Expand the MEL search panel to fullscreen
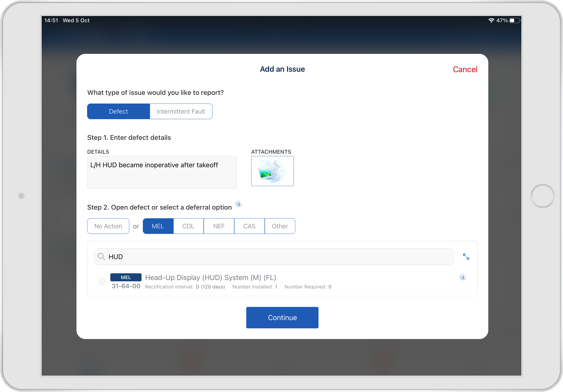Viewport: 563px width, 392px height. (466, 257)
